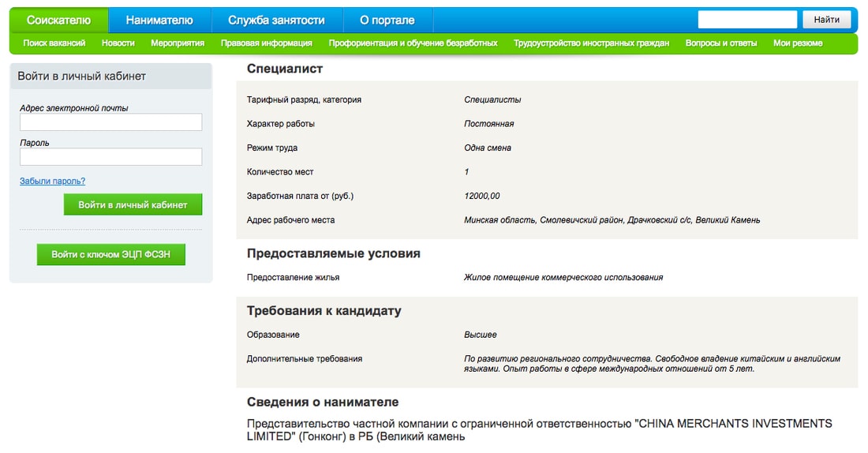The image size is (868, 453).
Task: Open Правовая информация menu item
Action: click(266, 43)
